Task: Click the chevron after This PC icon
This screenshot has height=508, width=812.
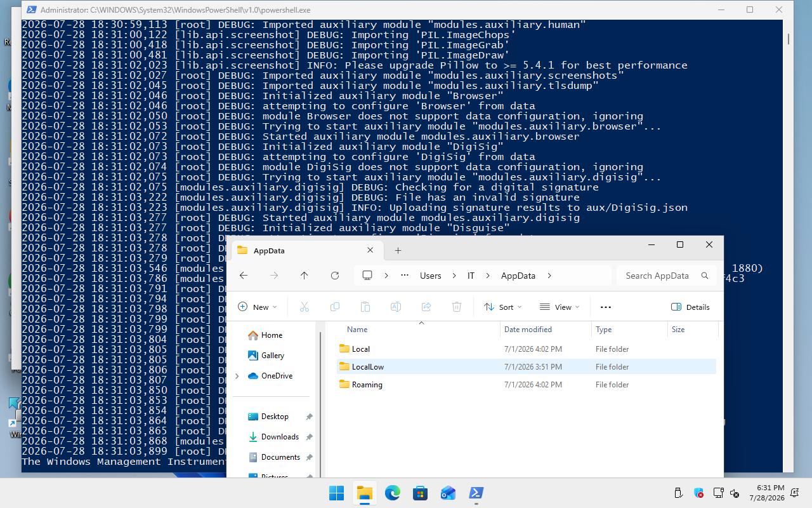Action: (x=386, y=276)
